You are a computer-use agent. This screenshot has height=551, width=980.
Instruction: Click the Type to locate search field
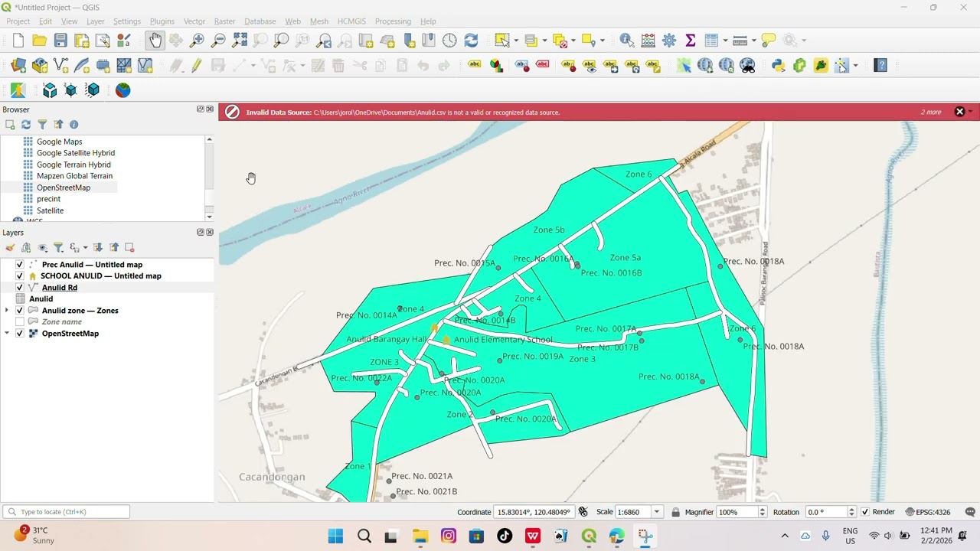coord(67,512)
